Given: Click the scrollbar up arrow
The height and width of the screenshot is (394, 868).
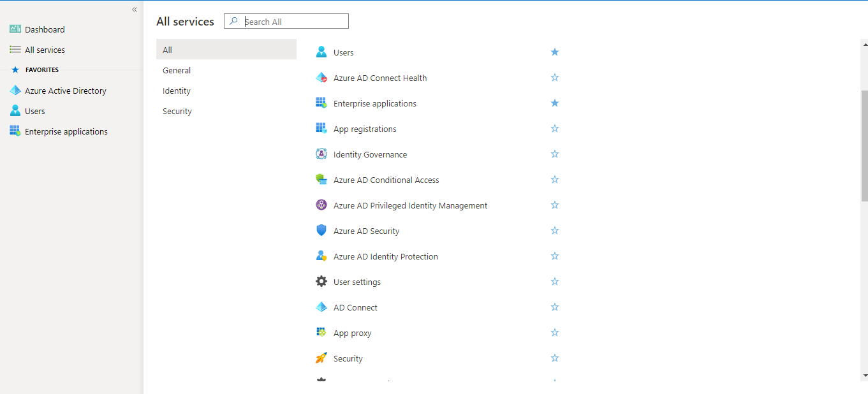Looking at the screenshot, I should point(864,43).
